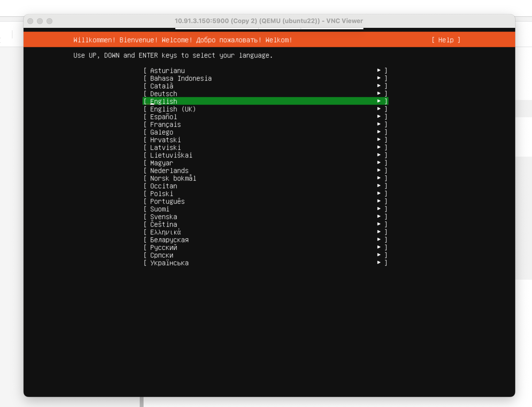532x407 pixels.
Task: Click the arrow icon beside Català
Action: [x=379, y=86]
